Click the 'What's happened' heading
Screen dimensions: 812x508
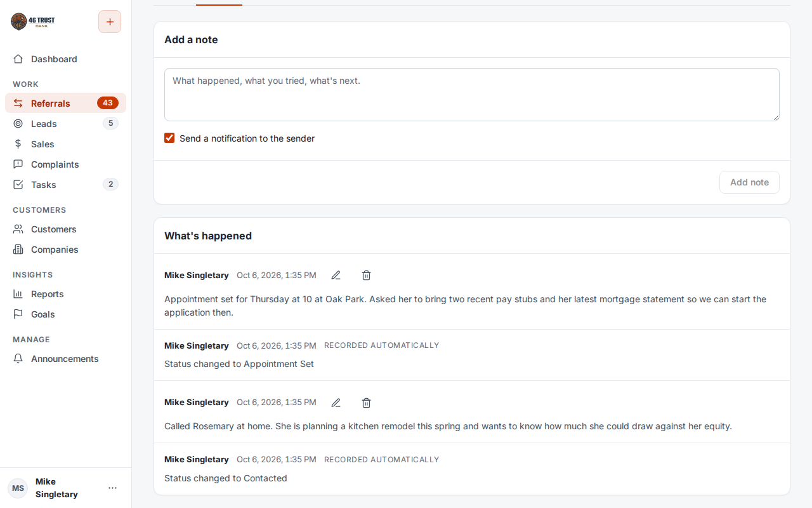point(208,236)
